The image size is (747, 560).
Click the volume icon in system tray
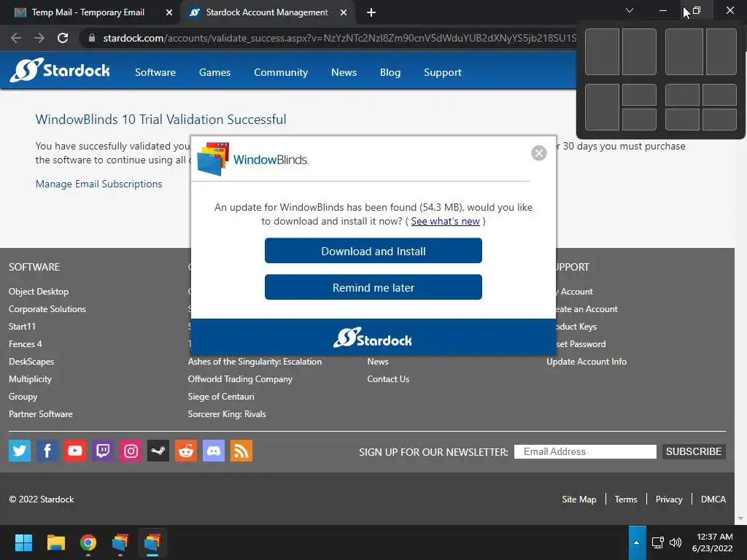(675, 542)
